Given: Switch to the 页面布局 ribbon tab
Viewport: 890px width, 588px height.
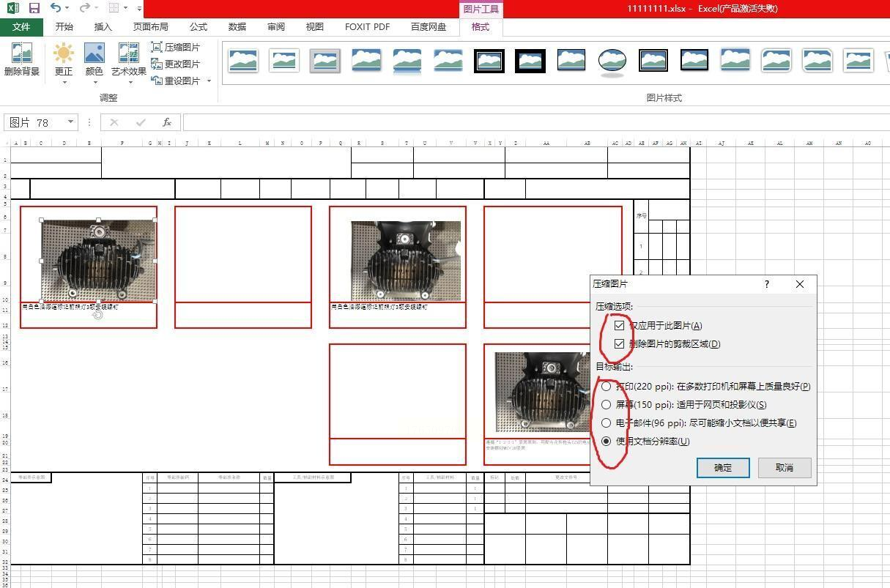Looking at the screenshot, I should point(150,27).
